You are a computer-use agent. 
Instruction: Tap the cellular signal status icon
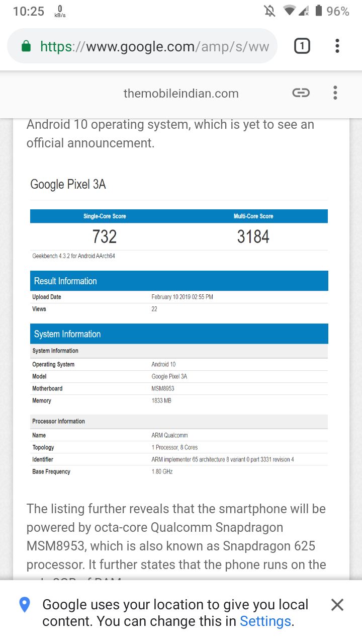coord(304,11)
